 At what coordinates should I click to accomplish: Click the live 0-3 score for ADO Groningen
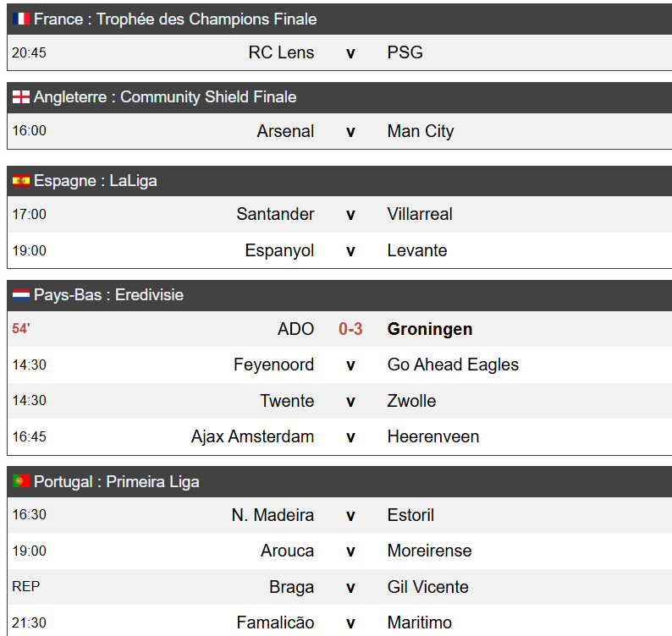(x=350, y=329)
